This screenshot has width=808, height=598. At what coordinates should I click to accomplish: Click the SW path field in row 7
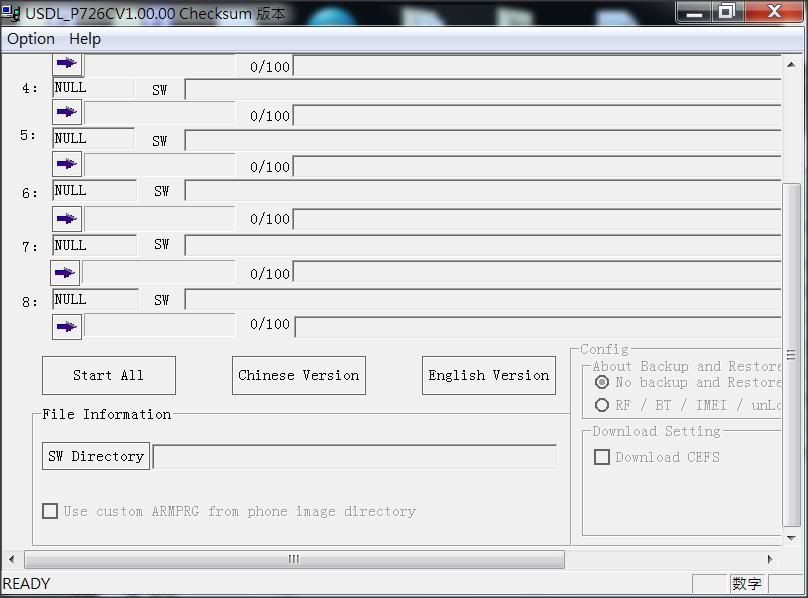pyautogui.click(x=483, y=245)
